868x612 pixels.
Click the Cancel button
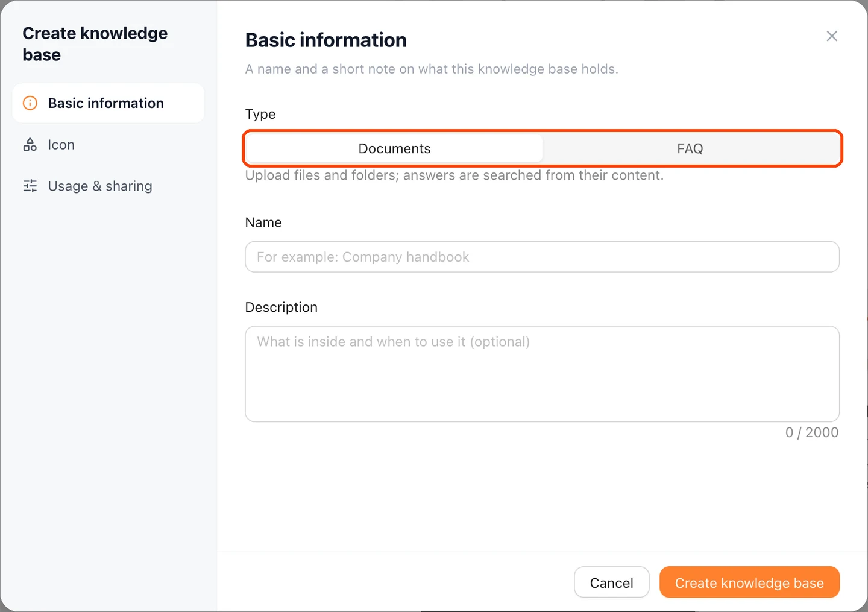point(612,582)
